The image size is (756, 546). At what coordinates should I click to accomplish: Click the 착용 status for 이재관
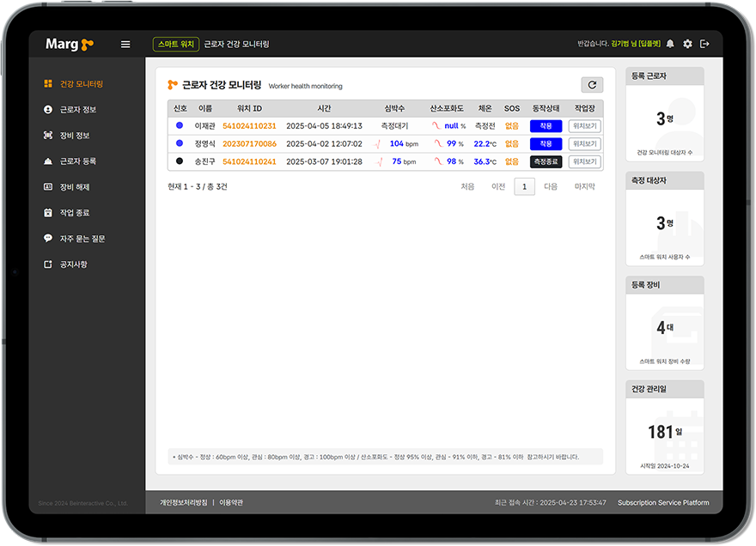point(546,126)
